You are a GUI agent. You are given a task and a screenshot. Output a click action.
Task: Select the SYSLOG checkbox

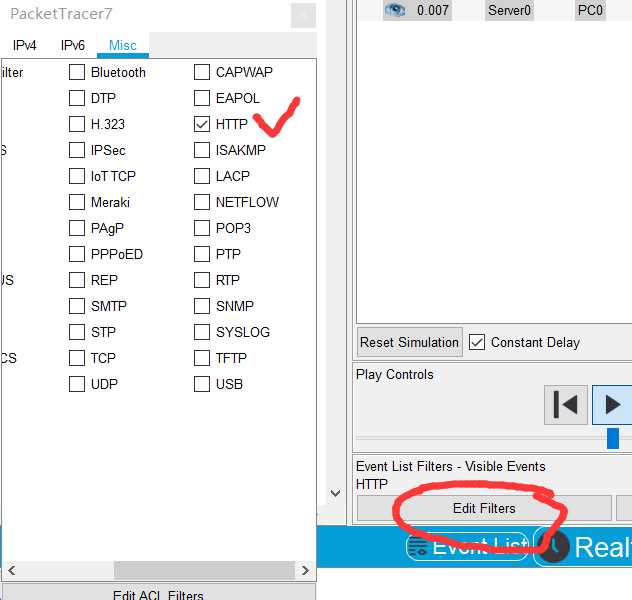202,332
